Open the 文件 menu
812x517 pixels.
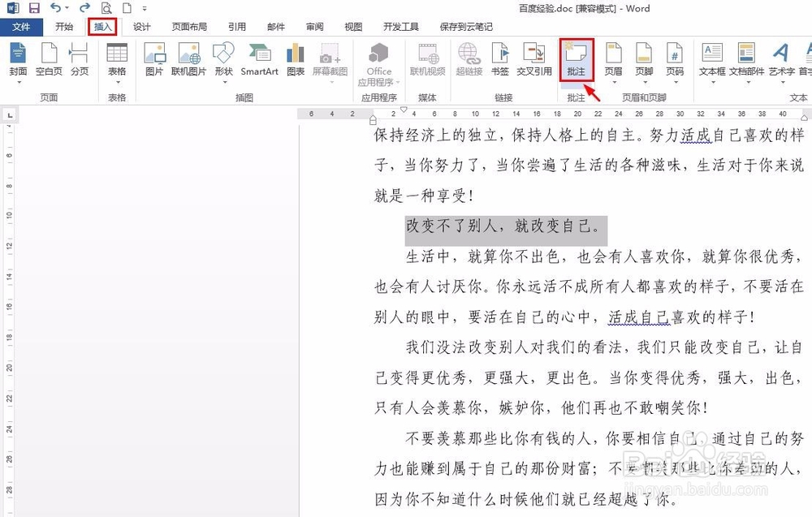coord(22,26)
